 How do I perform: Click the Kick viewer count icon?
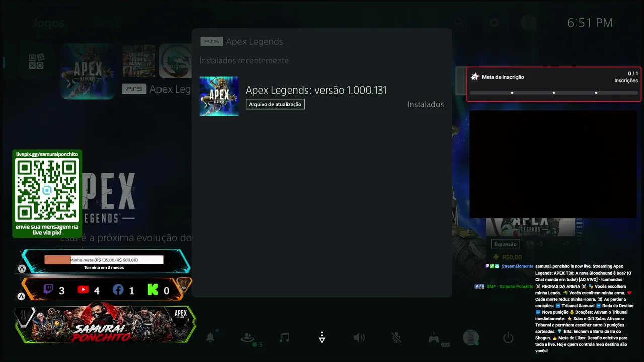[x=153, y=290]
